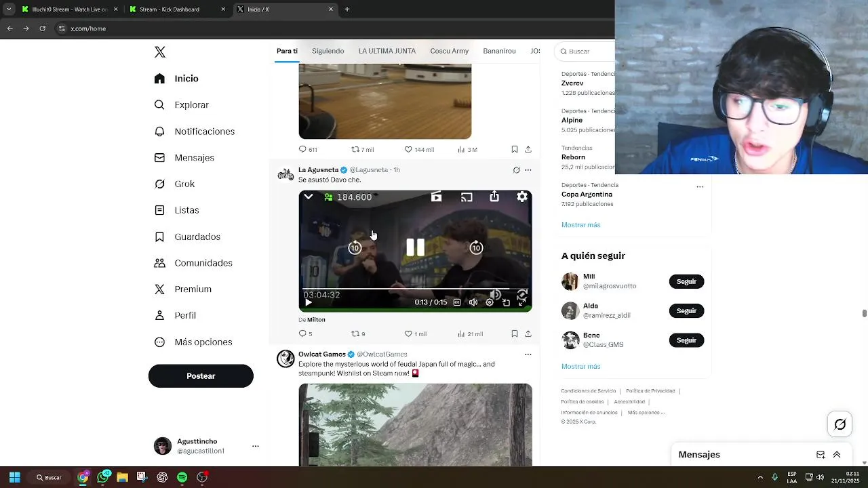Screen dimensions: 868x488
Task: Enable picture-in-picture for the video
Action: pos(506,302)
